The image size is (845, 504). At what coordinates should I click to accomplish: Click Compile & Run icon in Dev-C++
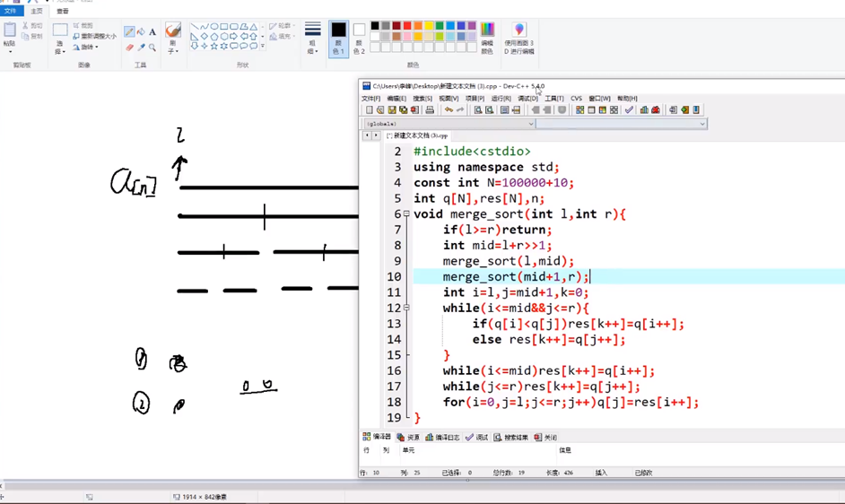point(603,110)
